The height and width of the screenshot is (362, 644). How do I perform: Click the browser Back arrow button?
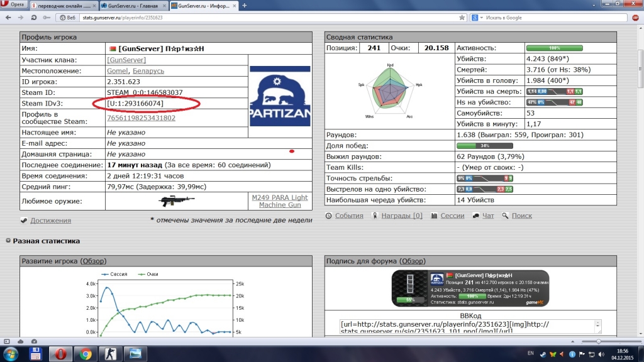pos(7,16)
